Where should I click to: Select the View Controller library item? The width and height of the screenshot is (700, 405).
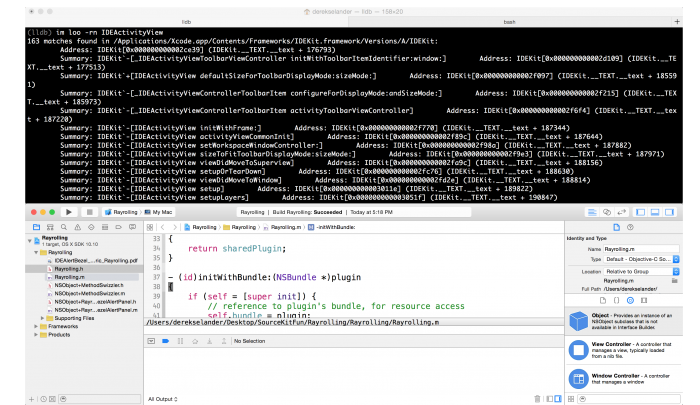point(624,350)
